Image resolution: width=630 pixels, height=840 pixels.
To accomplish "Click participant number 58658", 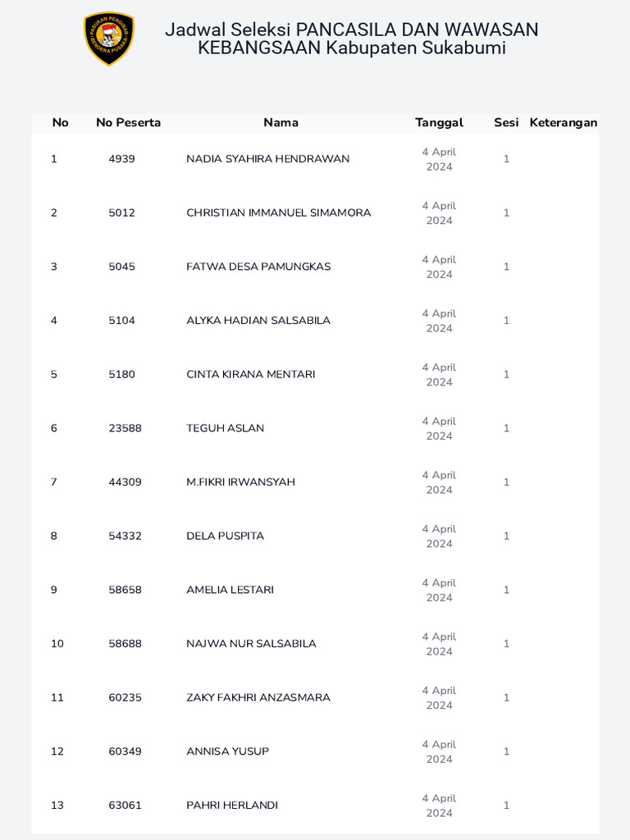I will click(125, 590).
